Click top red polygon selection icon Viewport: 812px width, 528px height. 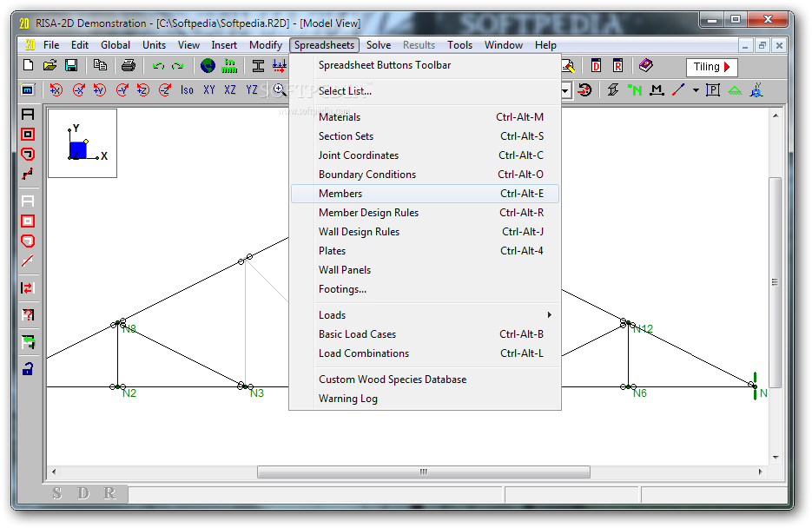pos(28,155)
